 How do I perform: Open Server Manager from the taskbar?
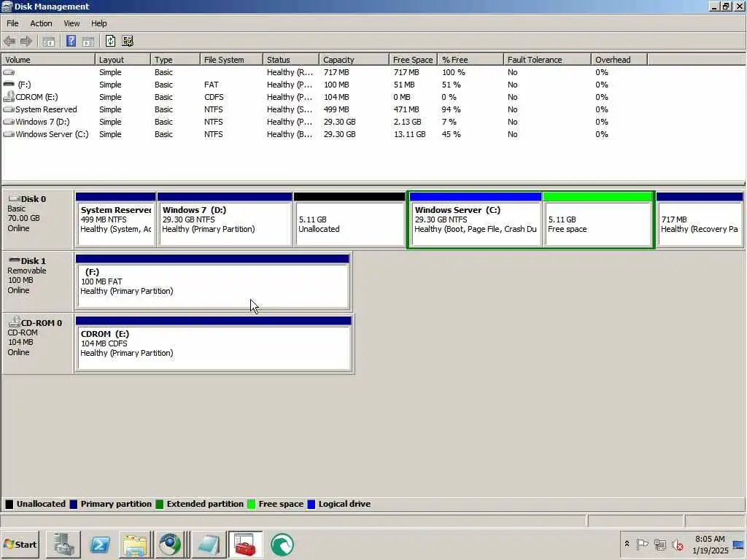(x=63, y=544)
